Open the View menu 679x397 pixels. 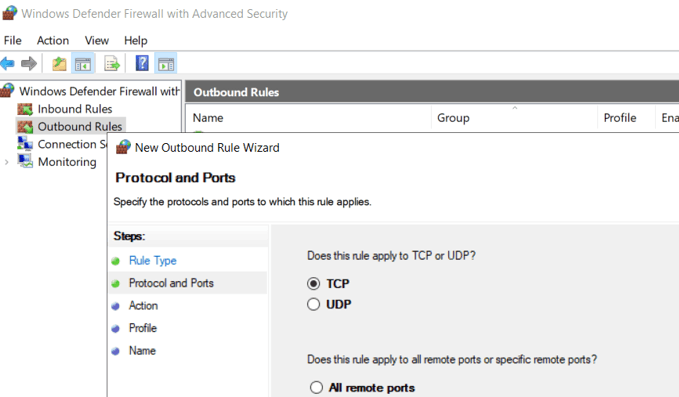[97, 41]
